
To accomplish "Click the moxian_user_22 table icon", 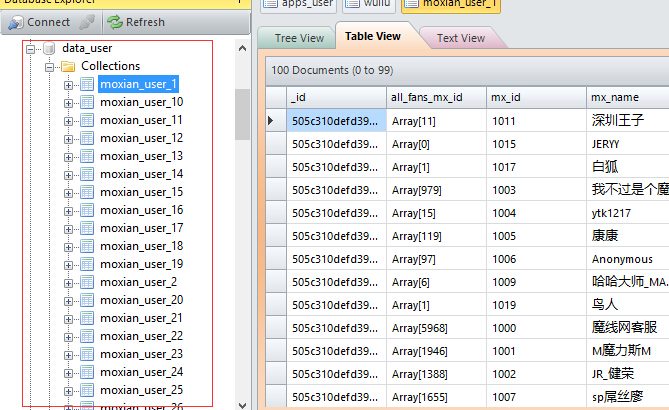I will 87,336.
